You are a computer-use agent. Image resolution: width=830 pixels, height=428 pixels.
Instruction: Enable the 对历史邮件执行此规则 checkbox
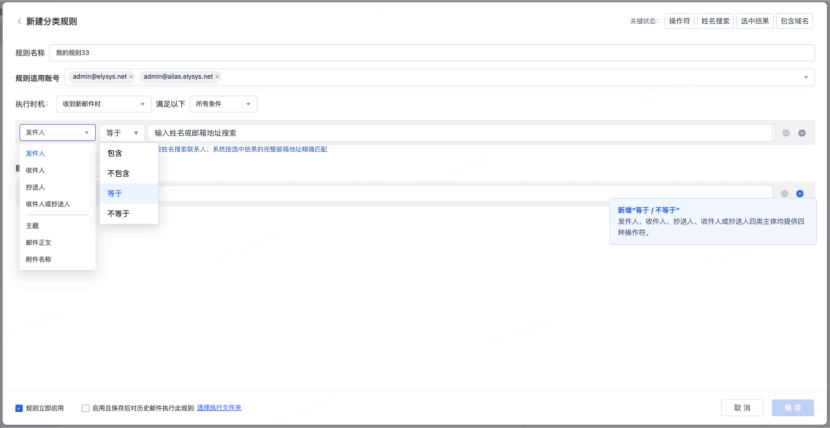[x=86, y=408]
